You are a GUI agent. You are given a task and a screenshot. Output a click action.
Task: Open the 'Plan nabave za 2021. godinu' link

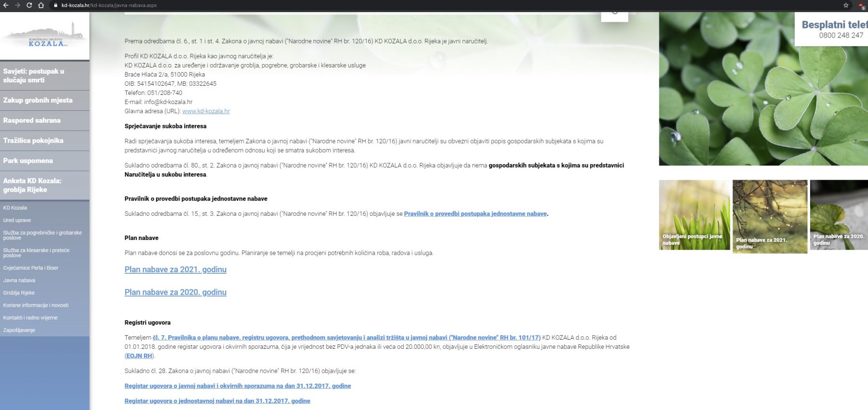176,270
